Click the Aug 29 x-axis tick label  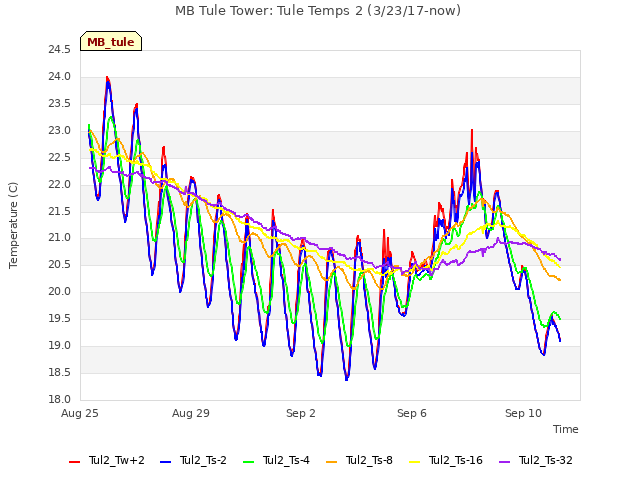click(191, 413)
